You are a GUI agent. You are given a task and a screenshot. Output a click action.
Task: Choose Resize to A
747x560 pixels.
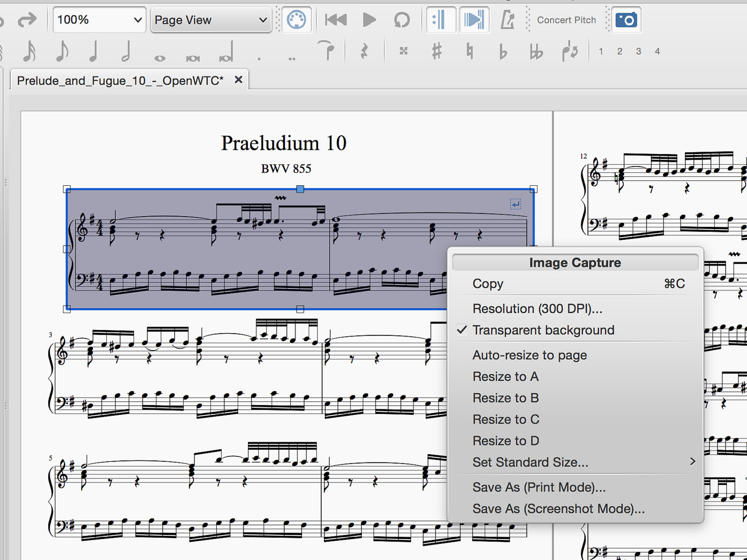[575, 377]
